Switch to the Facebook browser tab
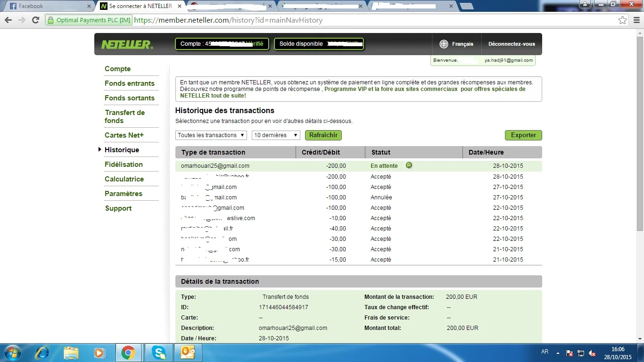 click(47, 6)
